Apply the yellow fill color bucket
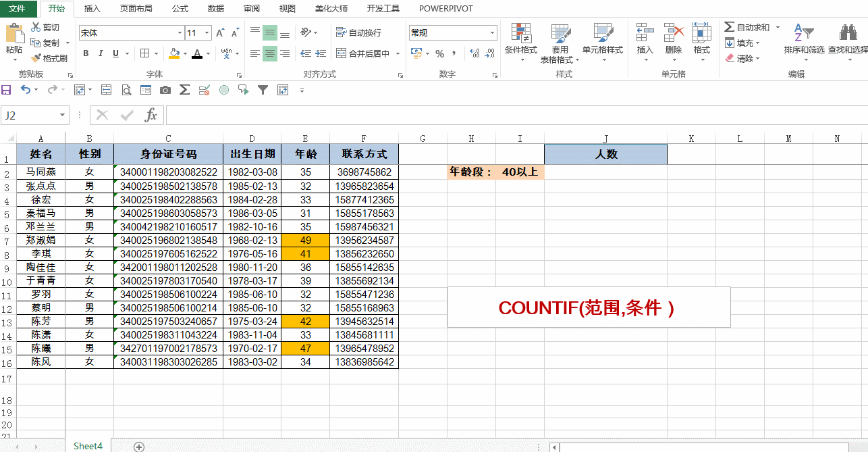This screenshot has width=868, height=452. pos(173,53)
